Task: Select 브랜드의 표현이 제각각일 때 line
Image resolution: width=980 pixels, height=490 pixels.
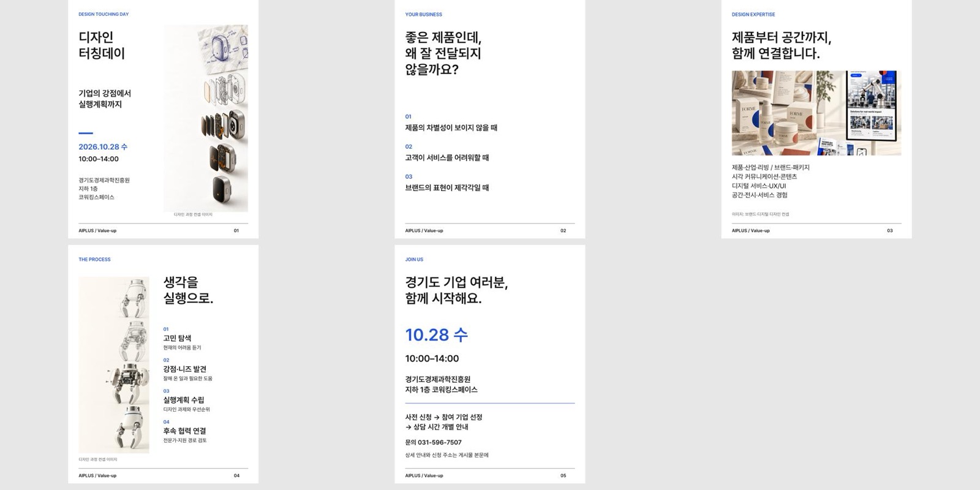Action: (x=447, y=188)
